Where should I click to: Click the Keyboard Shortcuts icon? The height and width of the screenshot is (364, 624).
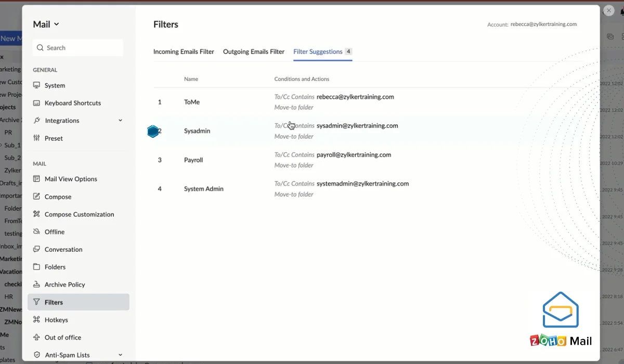(x=36, y=103)
